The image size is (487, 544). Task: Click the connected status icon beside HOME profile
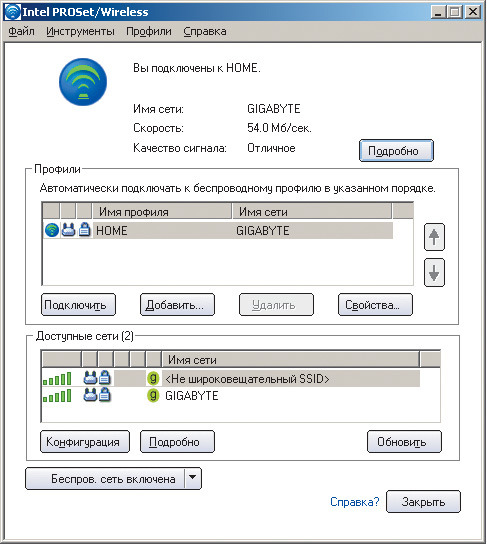click(52, 230)
